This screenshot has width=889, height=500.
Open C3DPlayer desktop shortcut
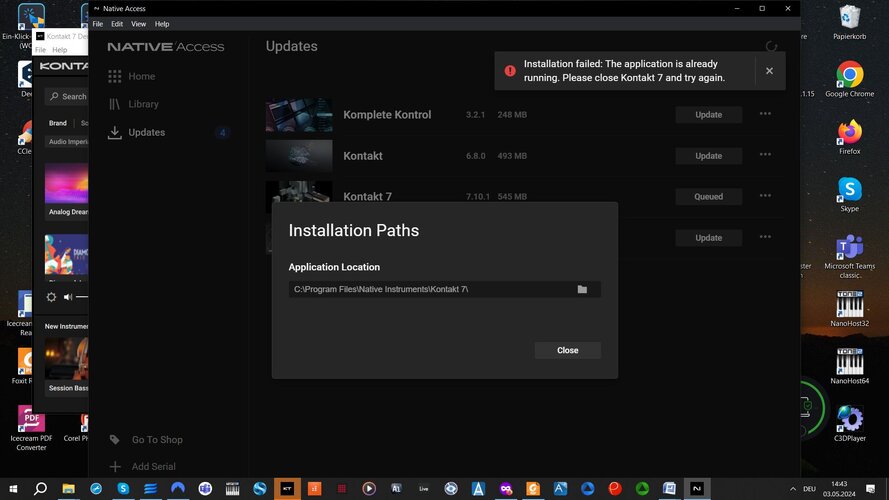pos(849,424)
